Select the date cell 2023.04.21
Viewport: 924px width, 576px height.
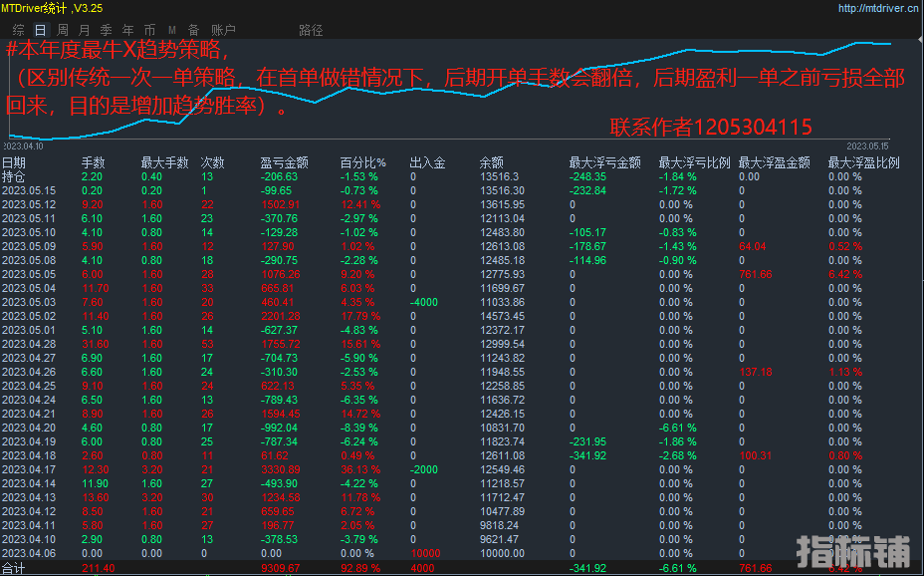[29, 415]
